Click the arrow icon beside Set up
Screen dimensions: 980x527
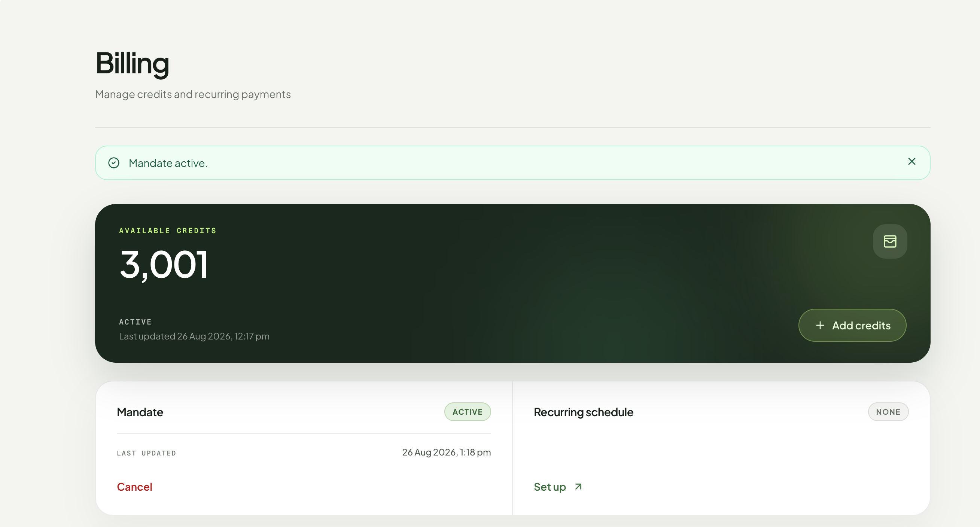(578, 487)
